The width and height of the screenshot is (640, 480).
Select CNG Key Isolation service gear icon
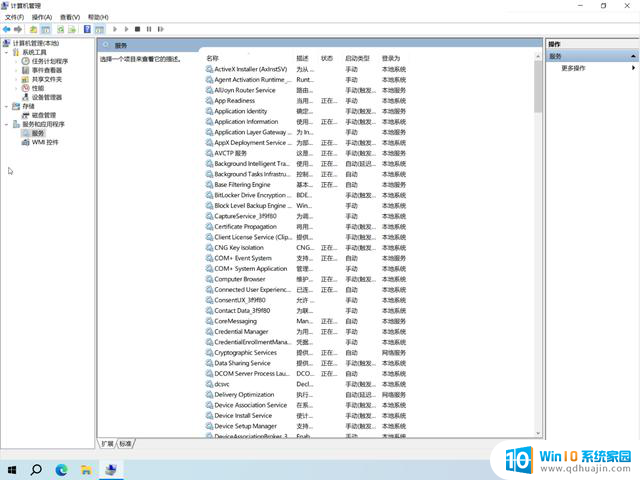(209, 248)
